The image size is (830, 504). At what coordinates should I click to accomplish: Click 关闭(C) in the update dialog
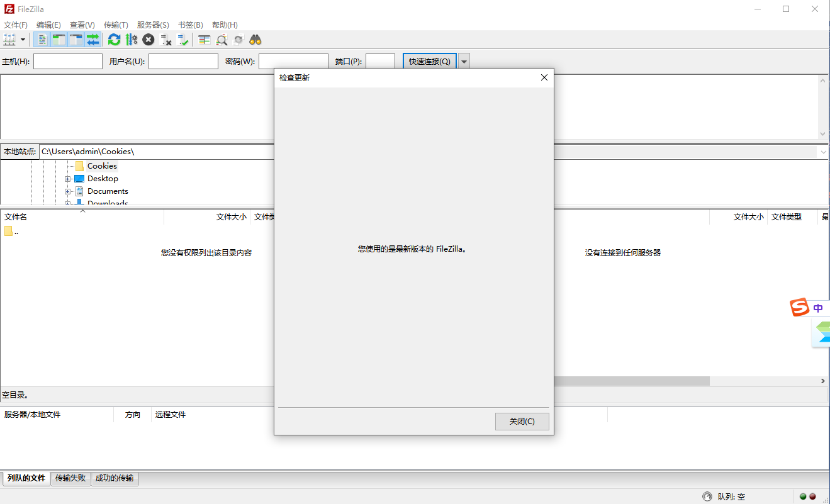click(x=522, y=422)
